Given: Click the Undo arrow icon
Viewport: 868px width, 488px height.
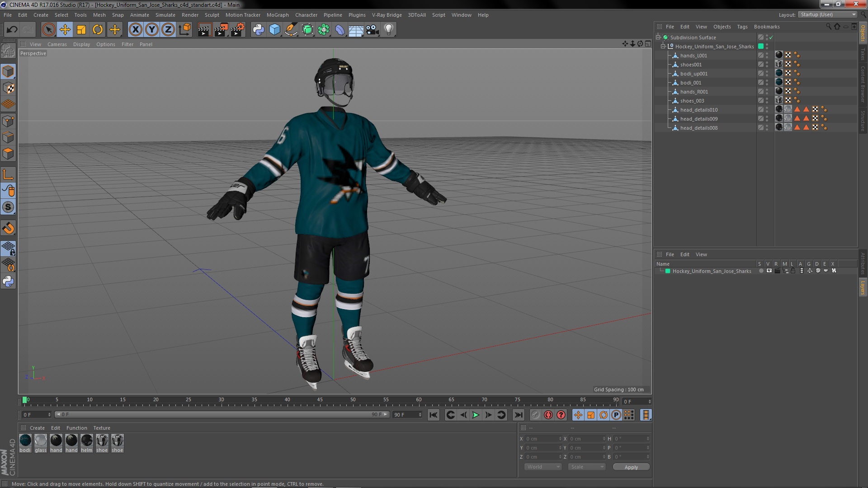Looking at the screenshot, I should click(x=12, y=30).
